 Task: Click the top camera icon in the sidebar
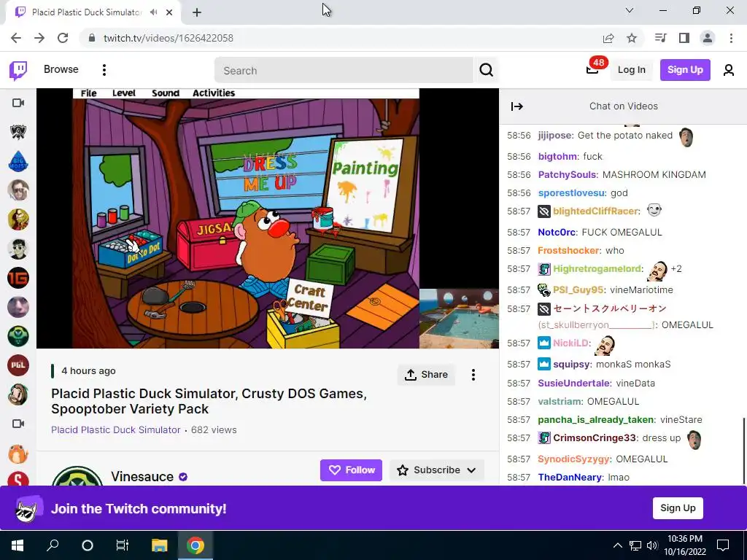18,103
